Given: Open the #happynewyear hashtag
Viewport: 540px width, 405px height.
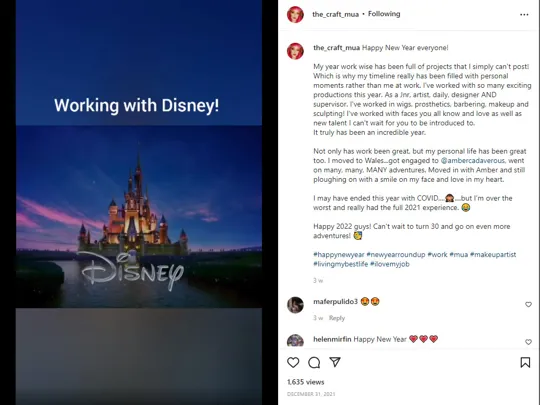Looking at the screenshot, I should tap(339, 255).
